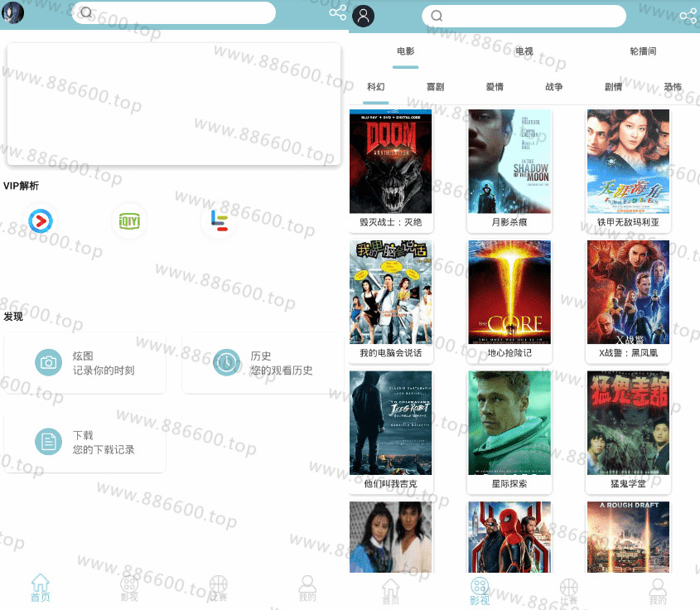Open the 他们叫我吉克 movie poster

(391, 423)
